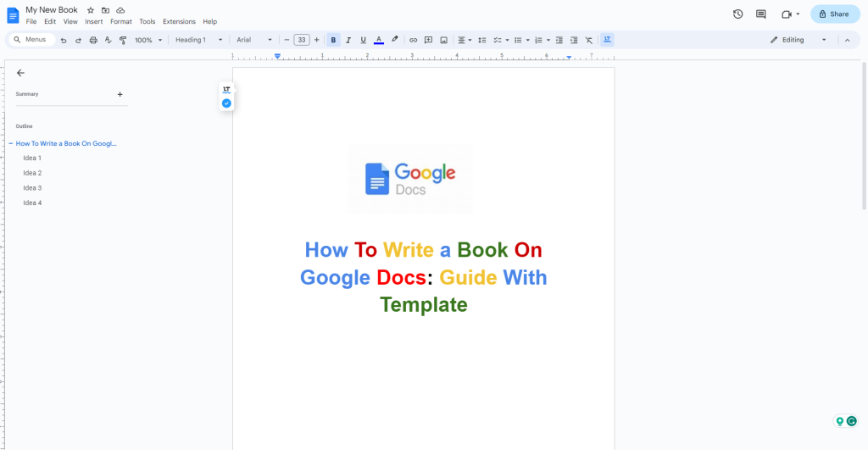Decrease font size with minus
The image size is (868, 450).
(287, 40)
